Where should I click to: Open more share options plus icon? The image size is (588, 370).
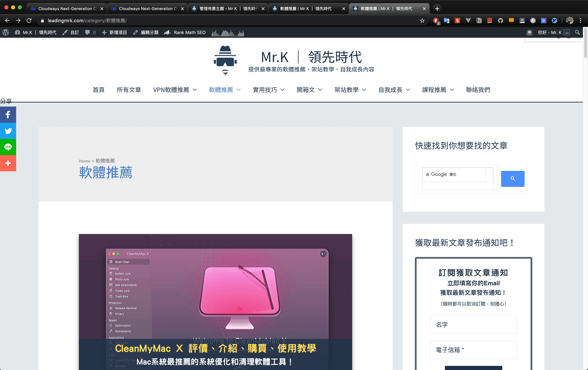point(8,163)
